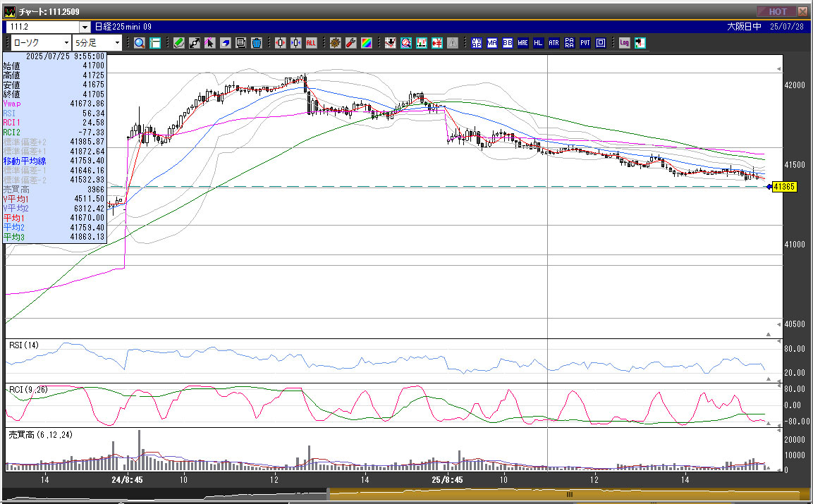
Task: Click the 日経225mini 09 instrument name
Action: point(123,27)
